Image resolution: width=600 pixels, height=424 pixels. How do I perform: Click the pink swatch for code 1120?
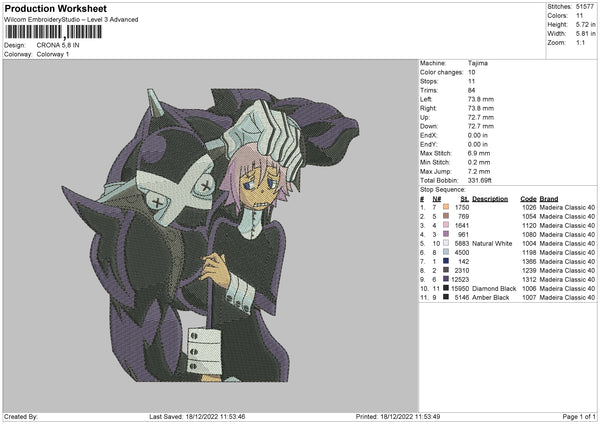click(446, 225)
